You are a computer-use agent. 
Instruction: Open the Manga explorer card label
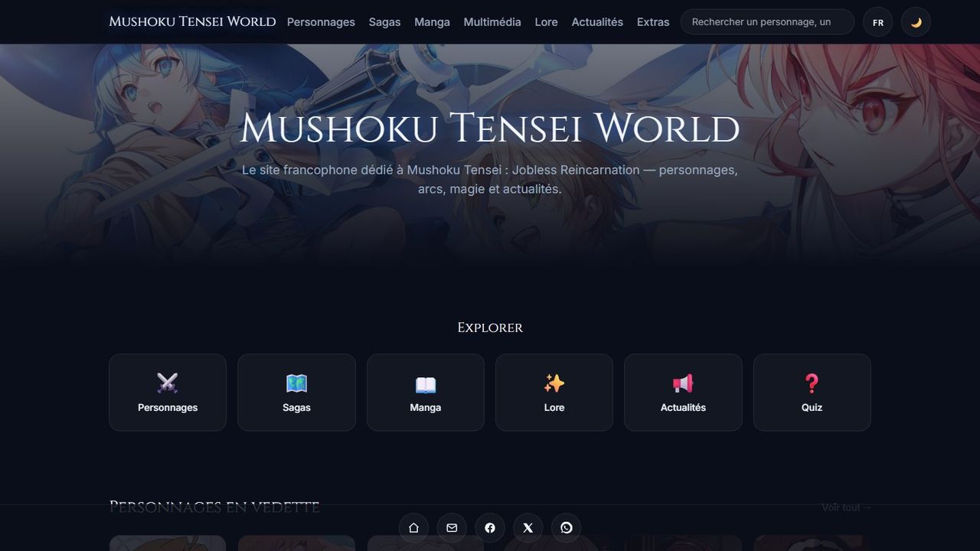[x=426, y=408]
